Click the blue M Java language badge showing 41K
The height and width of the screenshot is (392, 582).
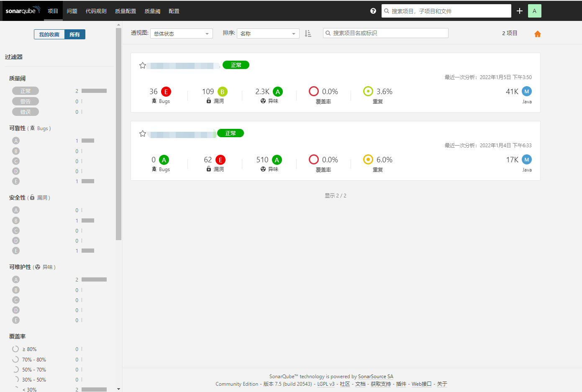526,91
